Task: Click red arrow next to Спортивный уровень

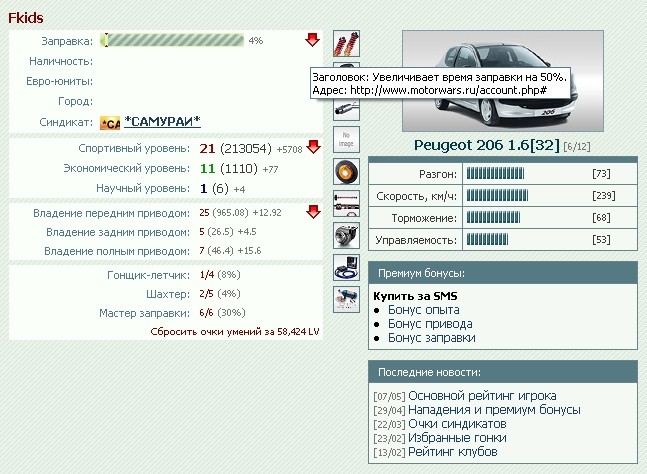Action: tap(314, 146)
